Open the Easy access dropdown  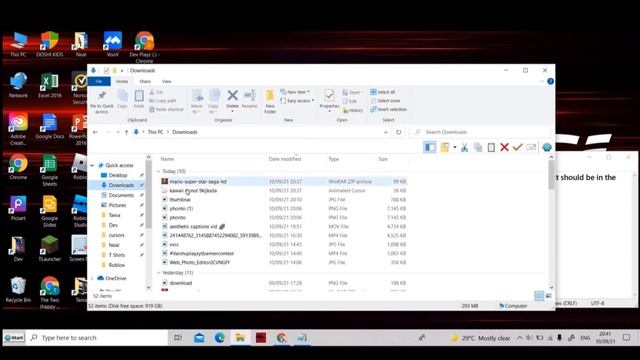coord(298,101)
